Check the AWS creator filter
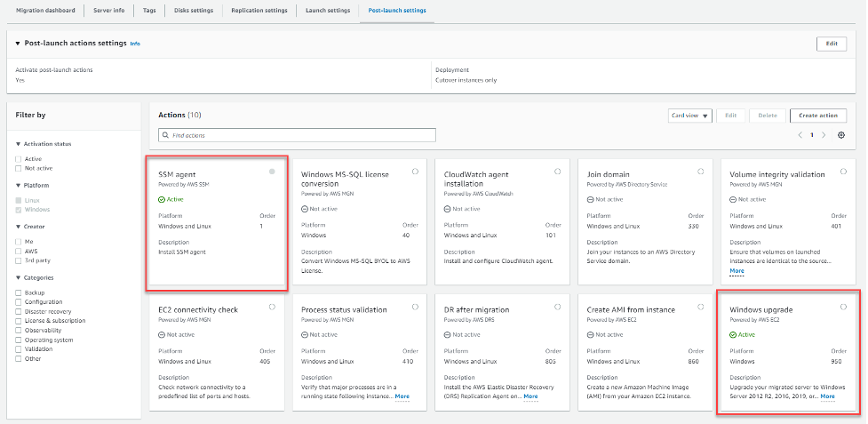868x424 pixels. click(19, 252)
